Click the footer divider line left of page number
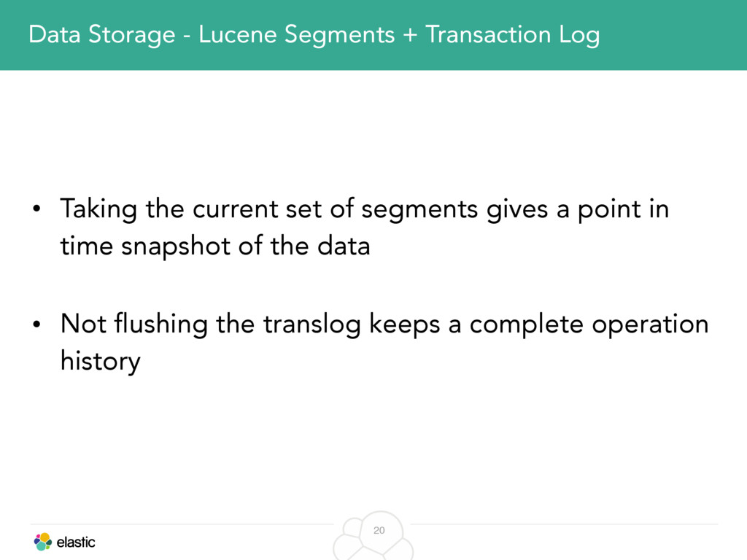 [x=182, y=524]
